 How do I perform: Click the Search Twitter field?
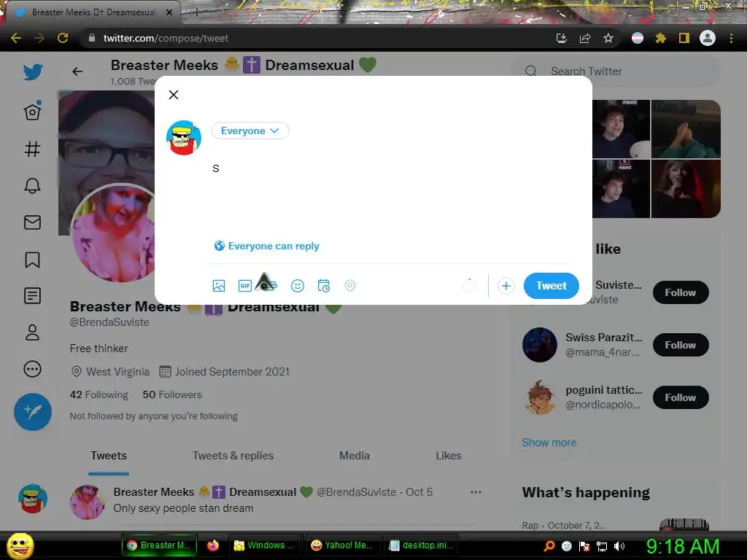pyautogui.click(x=614, y=71)
